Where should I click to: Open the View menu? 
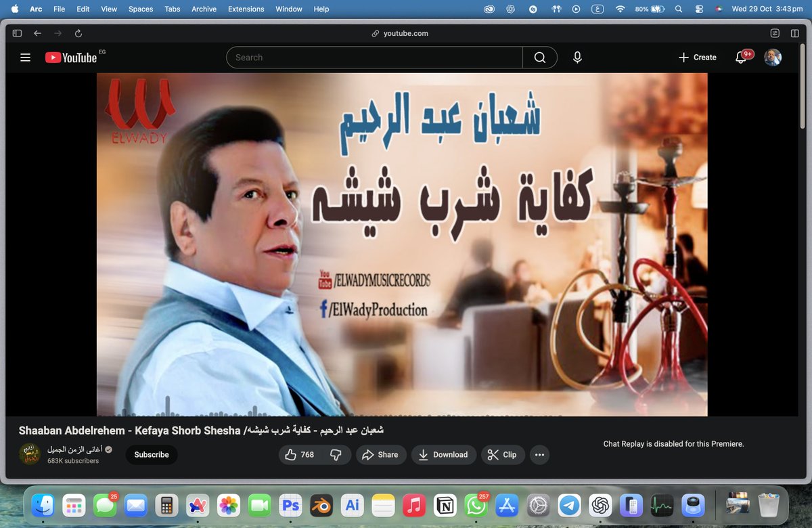(x=109, y=9)
